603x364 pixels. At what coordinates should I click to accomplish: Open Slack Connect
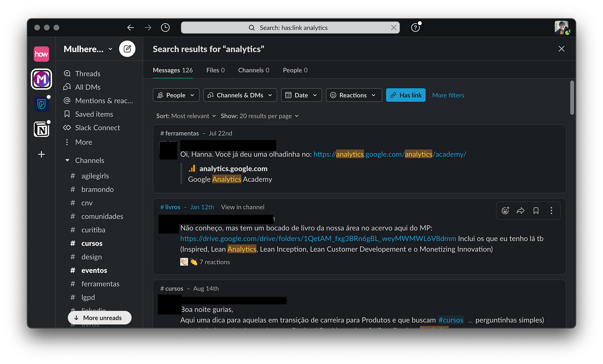tap(97, 128)
